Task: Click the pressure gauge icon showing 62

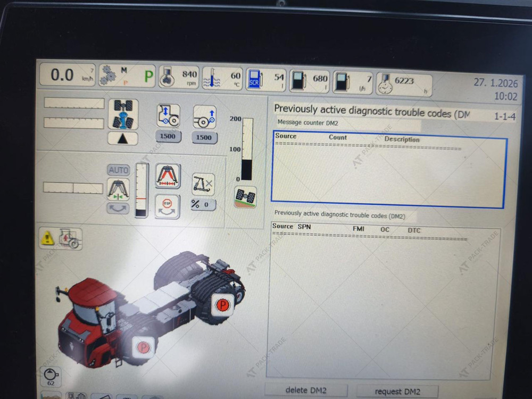Action: (51, 376)
